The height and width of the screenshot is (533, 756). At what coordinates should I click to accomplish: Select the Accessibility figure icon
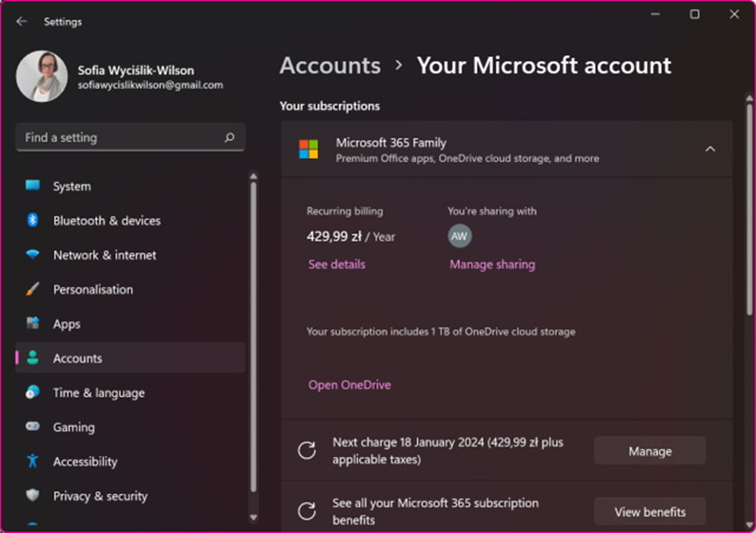click(x=33, y=461)
